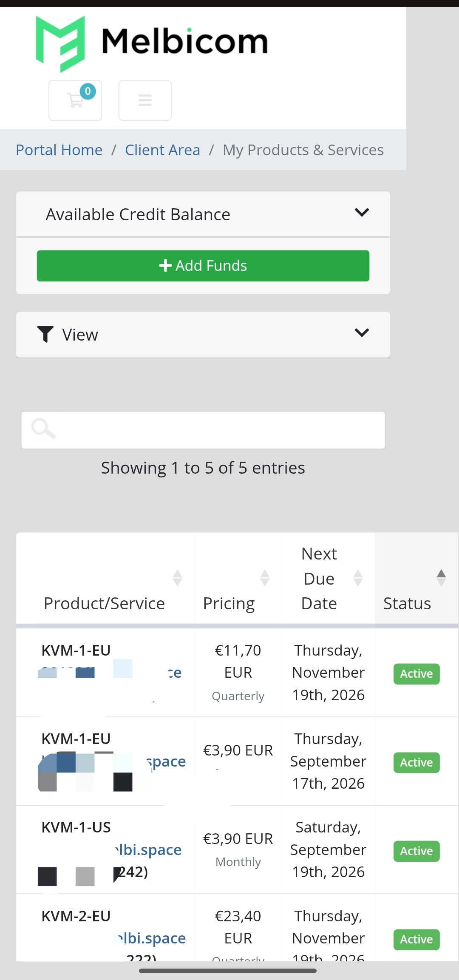Expand the Available Credit Balance panel

point(203,214)
